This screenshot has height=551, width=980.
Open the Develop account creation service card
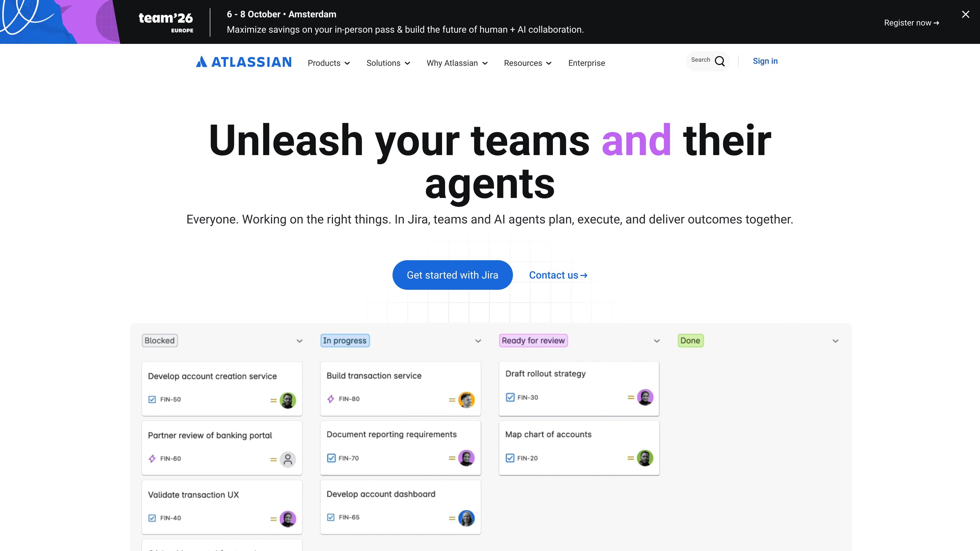[x=222, y=389]
